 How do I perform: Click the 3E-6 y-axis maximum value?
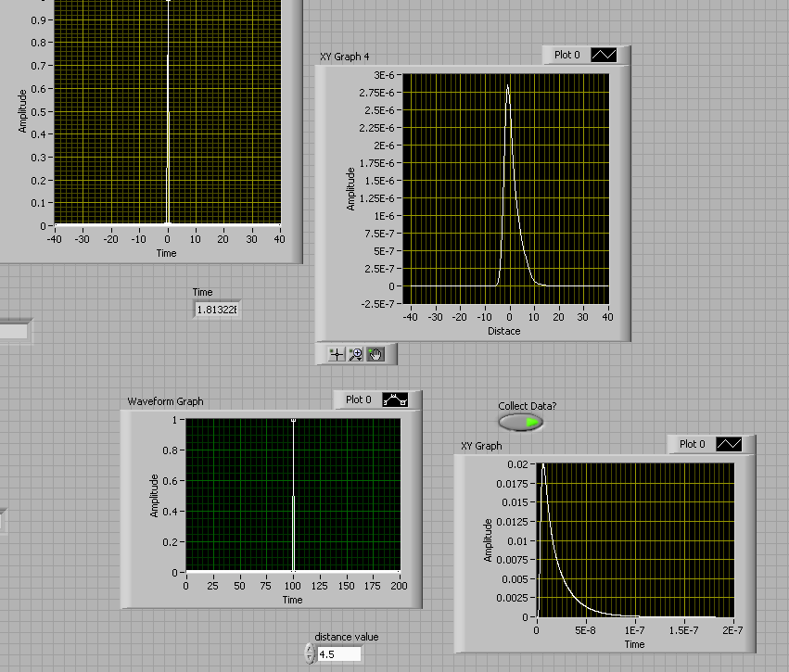(387, 74)
